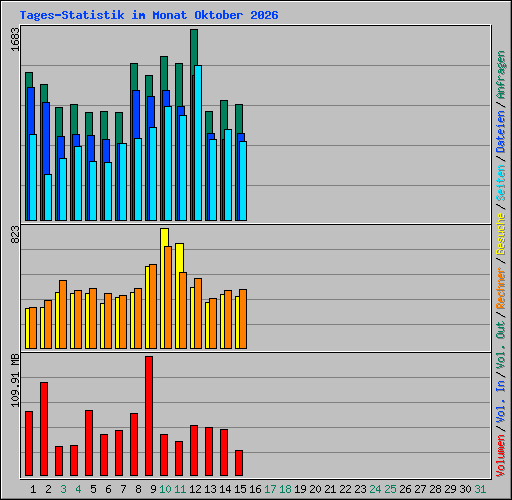This screenshot has width=512, height=500.
Task: Click the day '22' axis label
Action: 346,489
